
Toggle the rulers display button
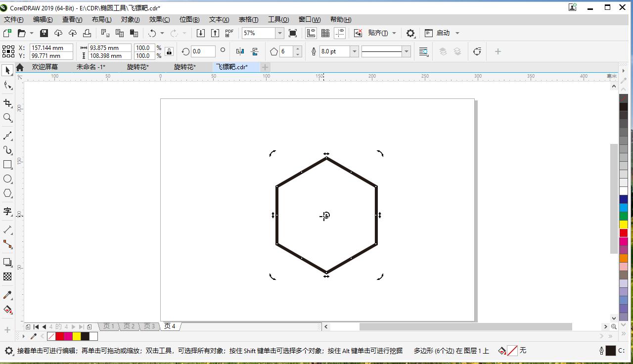coord(311,33)
